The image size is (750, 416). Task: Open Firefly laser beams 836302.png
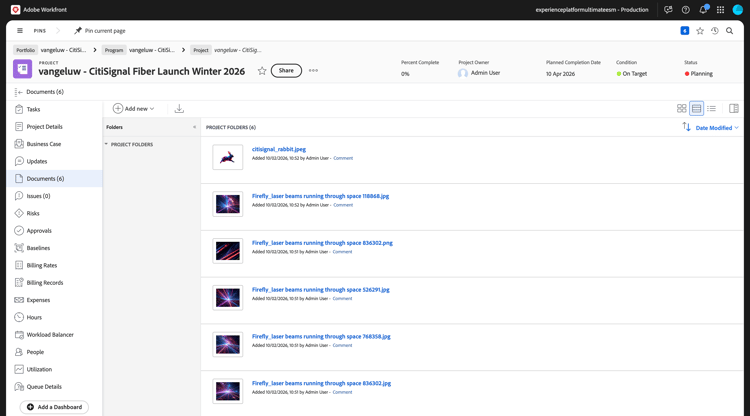pos(322,243)
